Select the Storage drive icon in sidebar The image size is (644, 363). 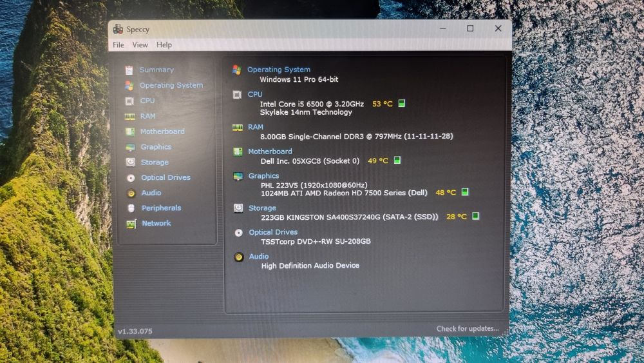[131, 162]
